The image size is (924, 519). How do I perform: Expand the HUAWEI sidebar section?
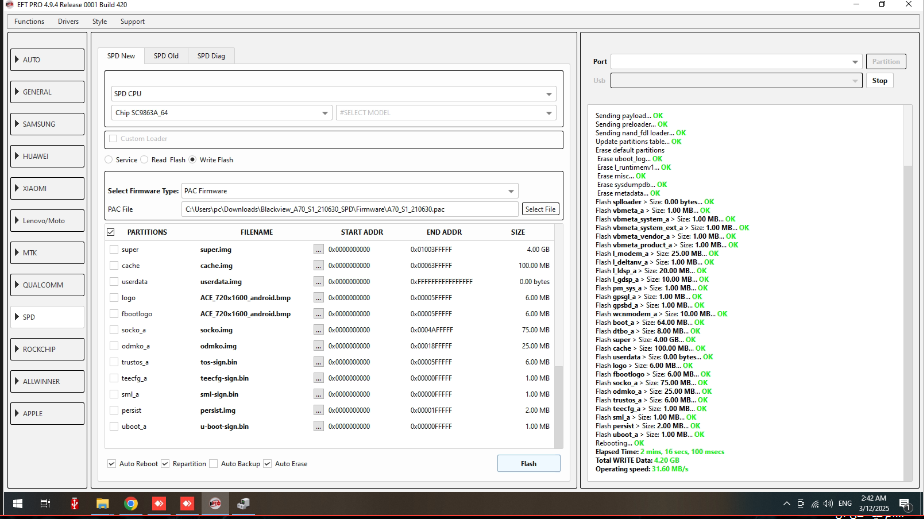(x=47, y=156)
